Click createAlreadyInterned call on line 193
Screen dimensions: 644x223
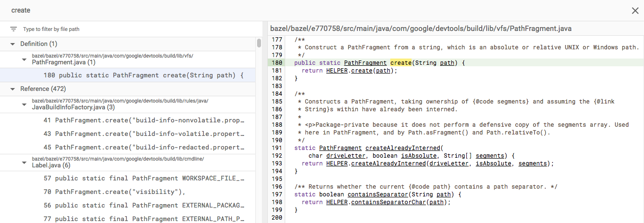388,164
